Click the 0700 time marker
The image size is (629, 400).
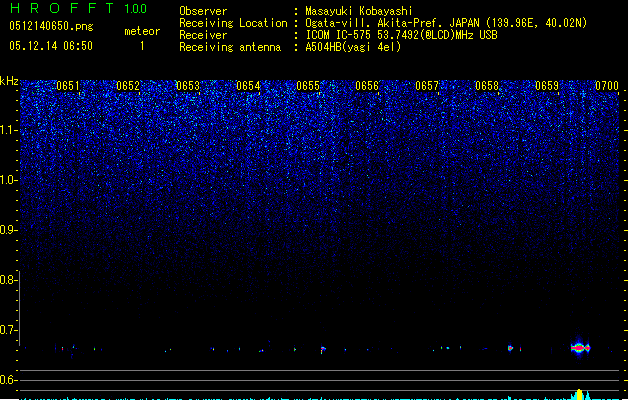(607, 86)
